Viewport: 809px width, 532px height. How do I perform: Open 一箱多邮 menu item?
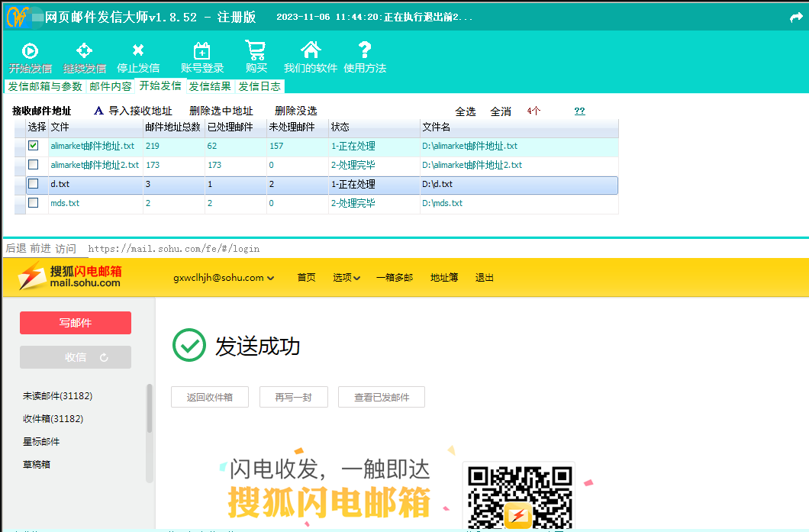tap(395, 278)
